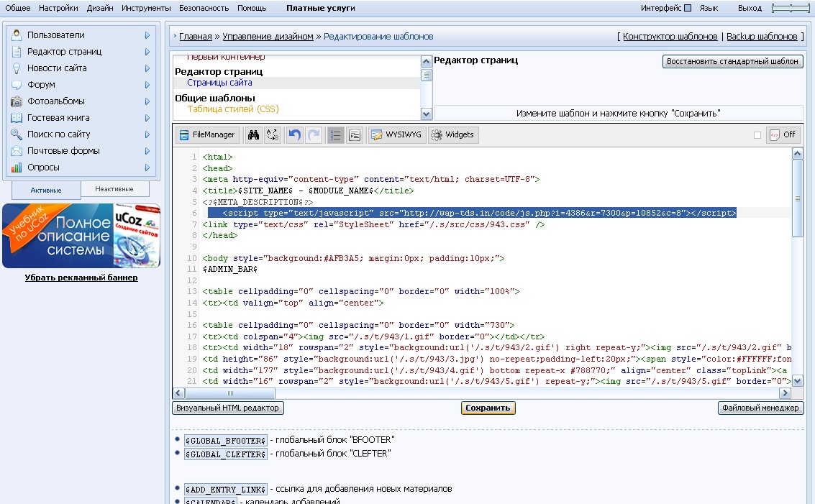Click Восстановить стандартный шаблон button
815x504 pixels.
732,61
